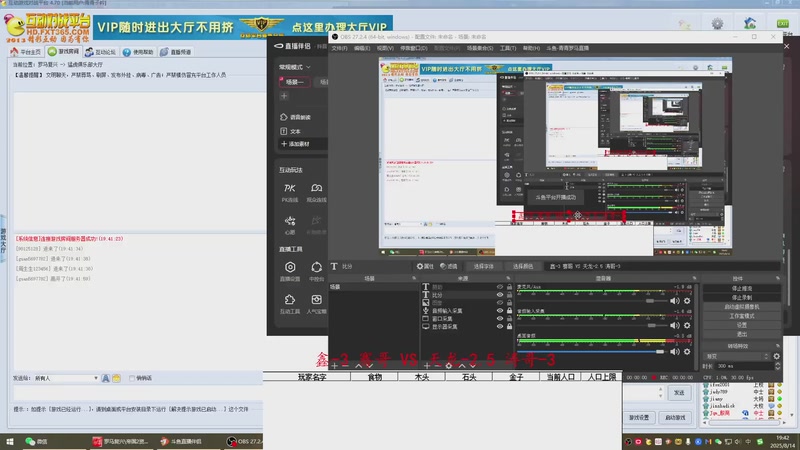Open OBS 编辑(E) menu
The height and width of the screenshot is (450, 800).
[x=362, y=48]
